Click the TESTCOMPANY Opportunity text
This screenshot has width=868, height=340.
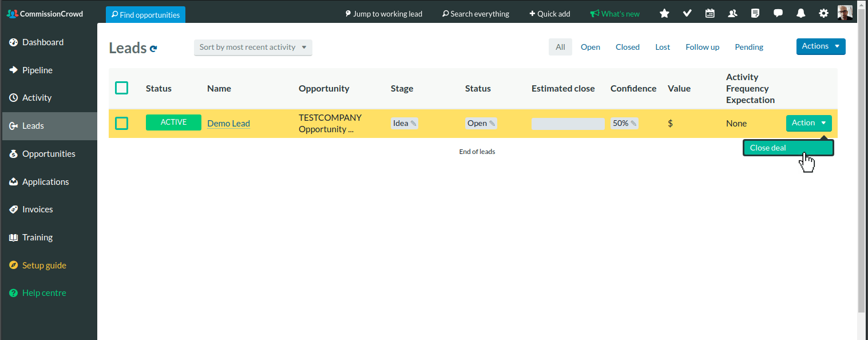pos(330,123)
